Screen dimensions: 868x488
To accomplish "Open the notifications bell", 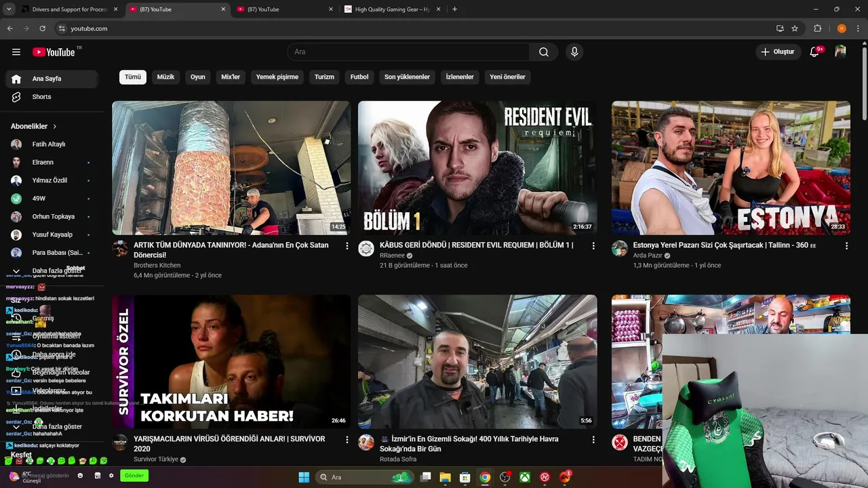I will [x=815, y=52].
